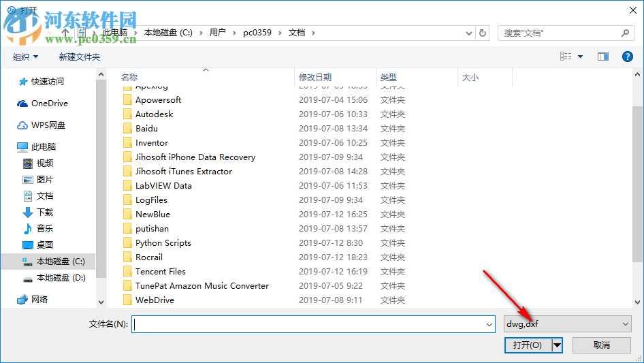Click file list scrollbar up arrow

click(x=637, y=74)
